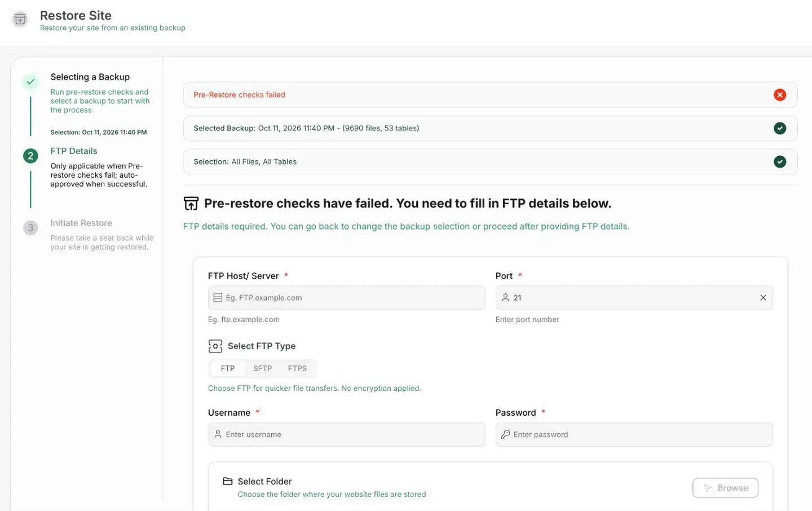
Task: Click the 'Select Folder' label
Action: pyautogui.click(x=265, y=482)
